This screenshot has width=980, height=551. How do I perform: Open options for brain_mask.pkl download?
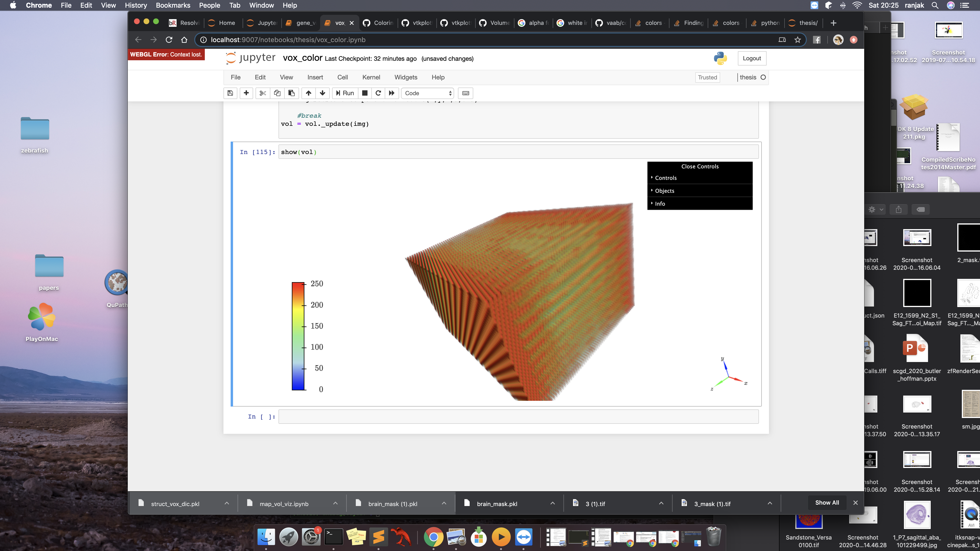pos(552,503)
